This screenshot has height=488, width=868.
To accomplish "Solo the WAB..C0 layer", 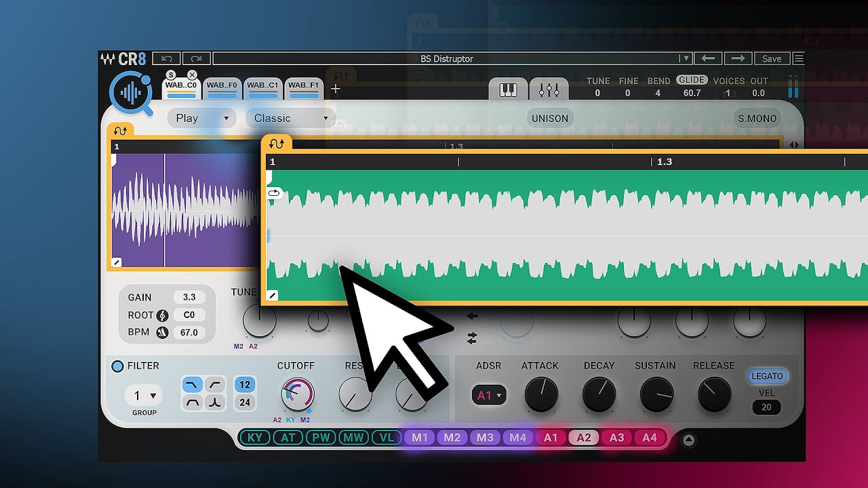I will coord(171,75).
